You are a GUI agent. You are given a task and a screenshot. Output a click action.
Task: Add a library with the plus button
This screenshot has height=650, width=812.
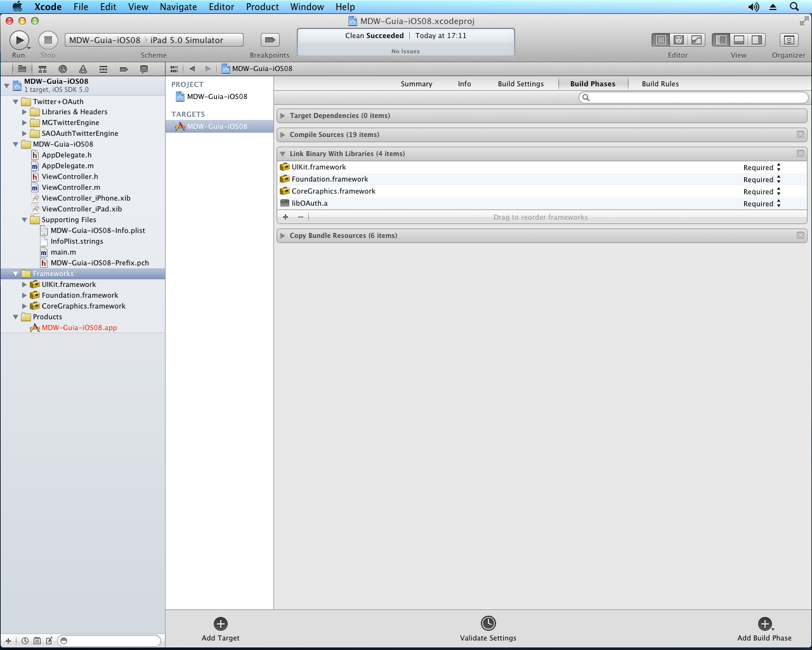click(285, 217)
